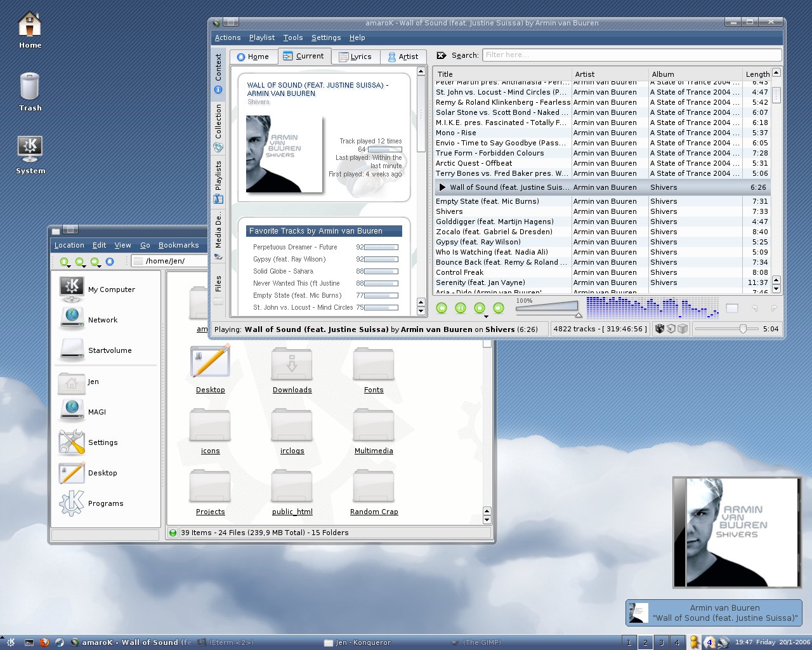Click My Computer in Konqueror sidebar

(x=97, y=289)
